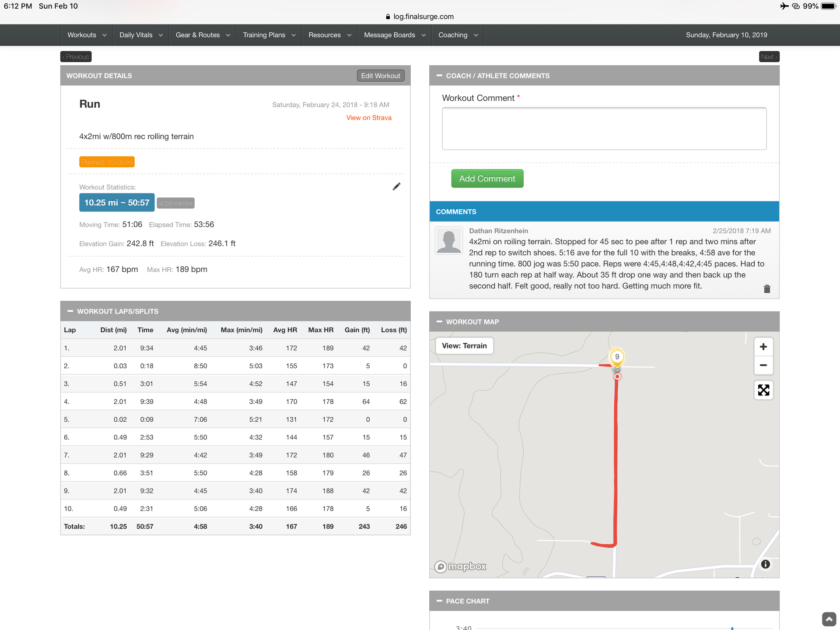The height and width of the screenshot is (630, 840).
Task: Zoom out on workout map
Action: 763,366
